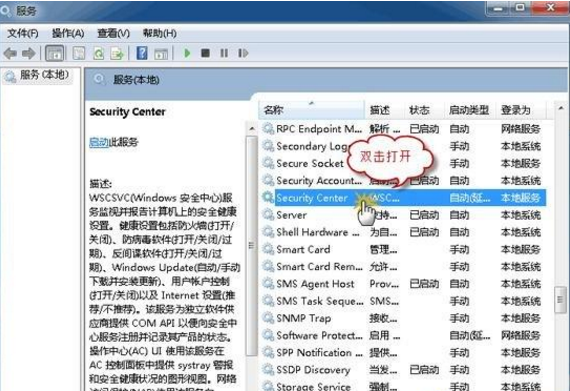Sort by the 描述 column header
570x391 pixels.
(x=384, y=110)
